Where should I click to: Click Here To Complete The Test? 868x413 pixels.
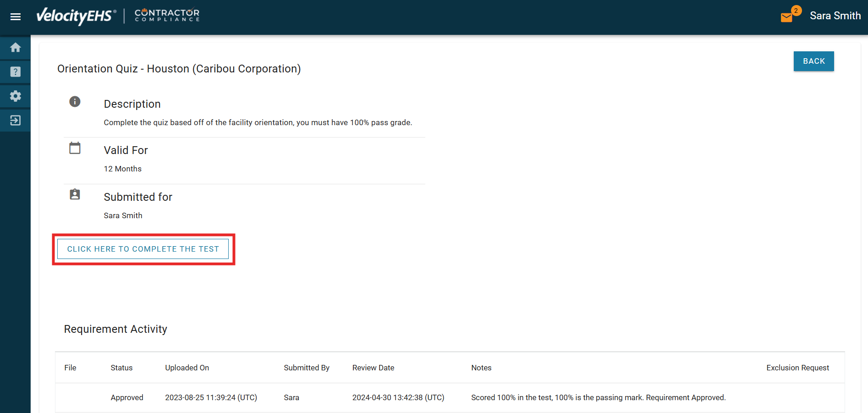[x=143, y=249]
